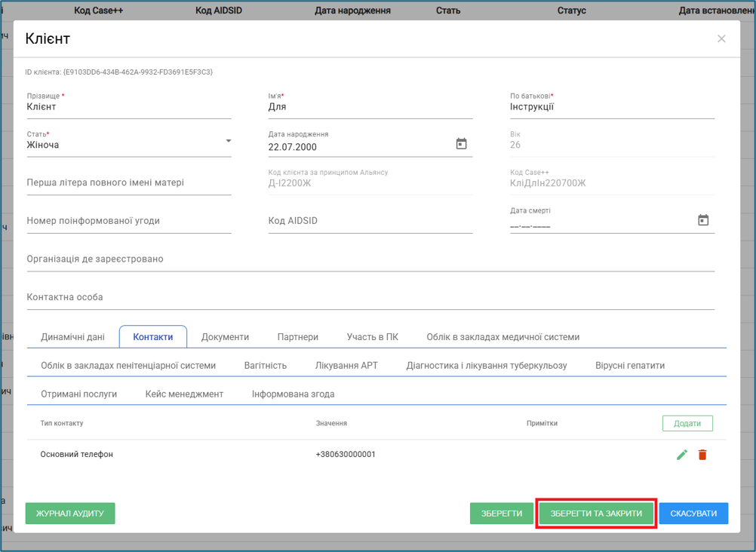Viewport: 756px width, 552px height.
Task: Focus the Контактна особа field
Action: pyautogui.click(x=370, y=297)
